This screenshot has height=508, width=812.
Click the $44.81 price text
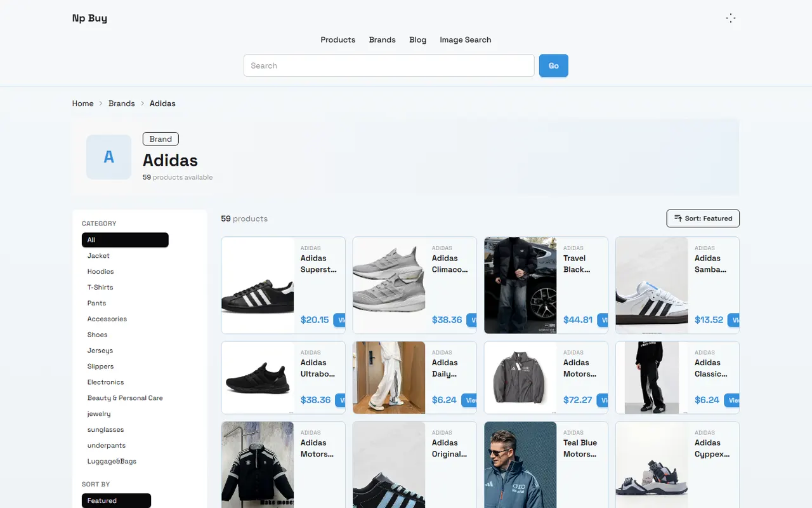pyautogui.click(x=578, y=320)
